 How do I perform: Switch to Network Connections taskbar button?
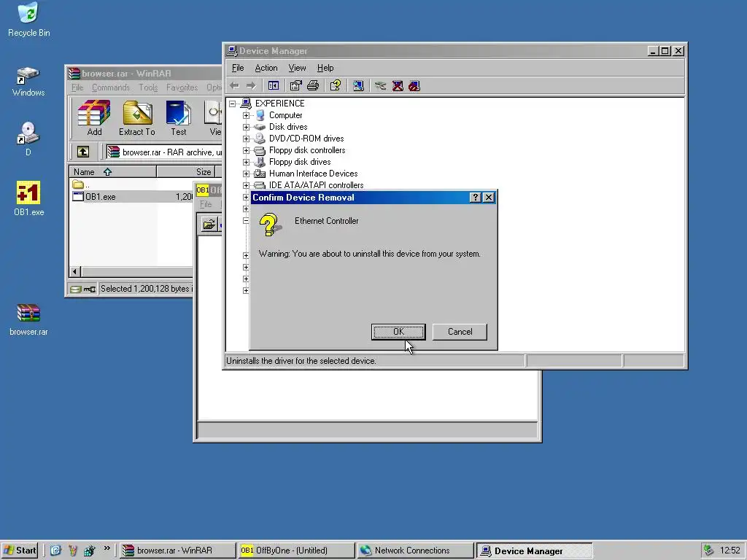[x=414, y=551]
